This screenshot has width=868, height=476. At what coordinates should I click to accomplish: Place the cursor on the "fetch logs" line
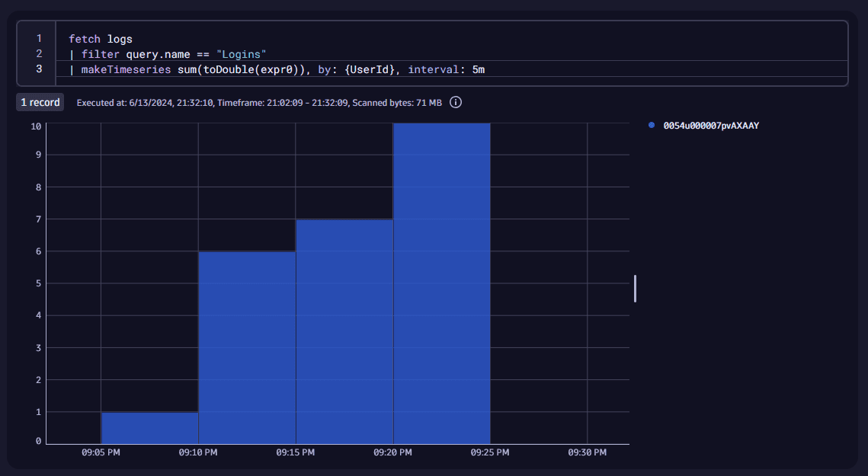tap(100, 38)
